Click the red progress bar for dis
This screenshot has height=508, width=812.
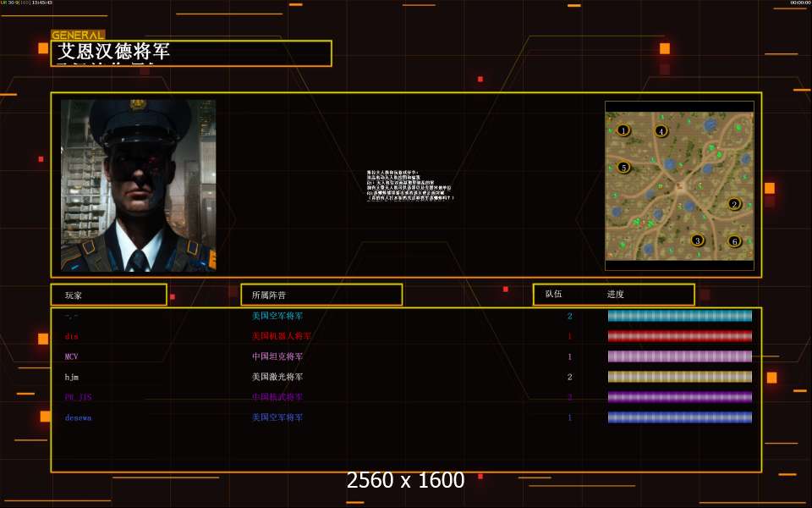pos(679,336)
